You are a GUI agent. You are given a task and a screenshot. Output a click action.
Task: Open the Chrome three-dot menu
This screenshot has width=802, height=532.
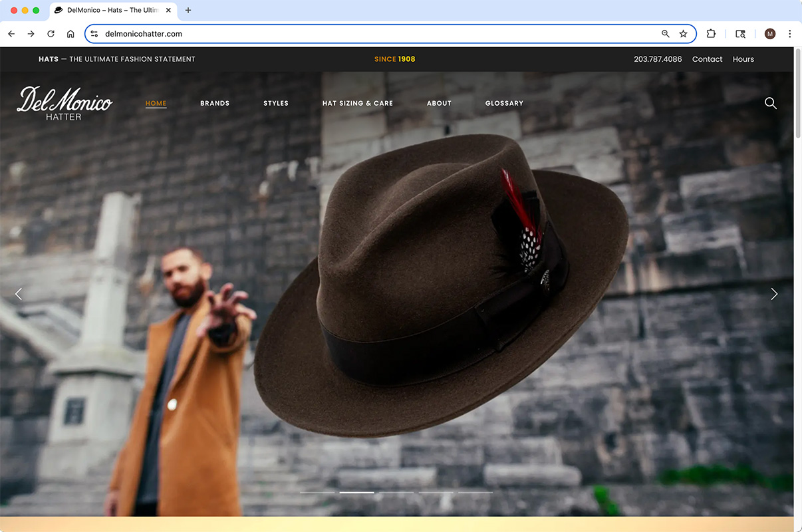(790, 33)
